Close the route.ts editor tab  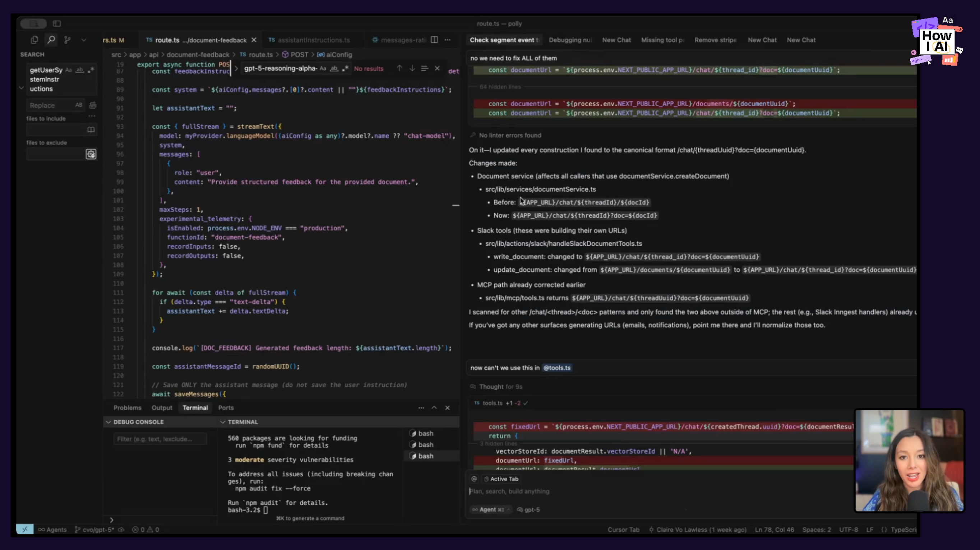(x=254, y=40)
